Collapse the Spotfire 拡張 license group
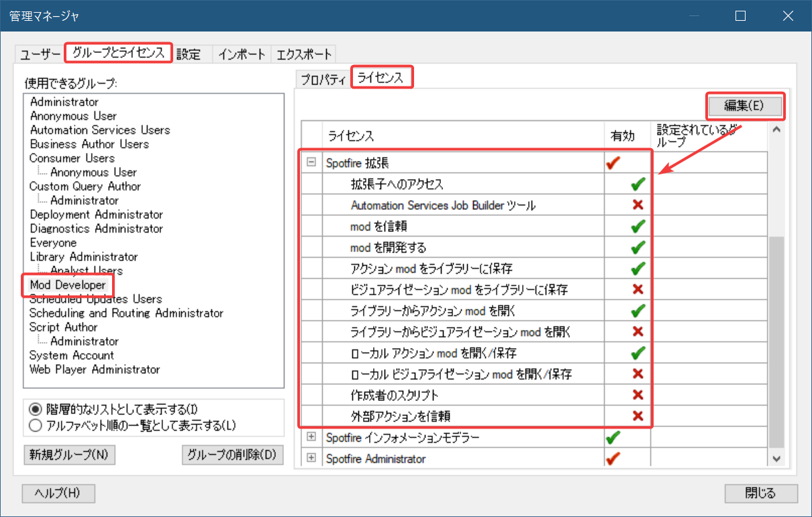The width and height of the screenshot is (812, 517). 311,162
